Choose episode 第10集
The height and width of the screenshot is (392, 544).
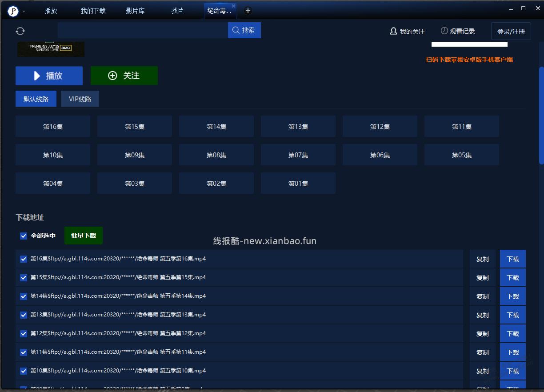point(53,155)
